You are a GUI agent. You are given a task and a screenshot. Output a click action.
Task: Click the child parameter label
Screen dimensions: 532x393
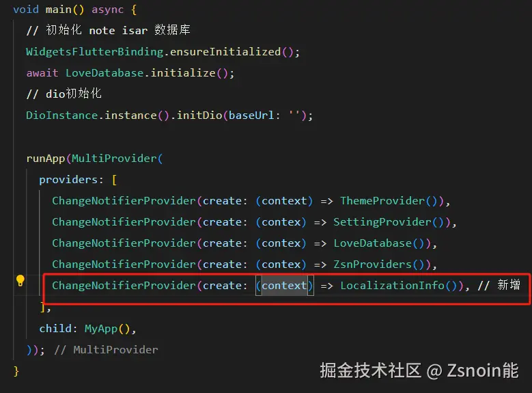pyautogui.click(x=55, y=329)
